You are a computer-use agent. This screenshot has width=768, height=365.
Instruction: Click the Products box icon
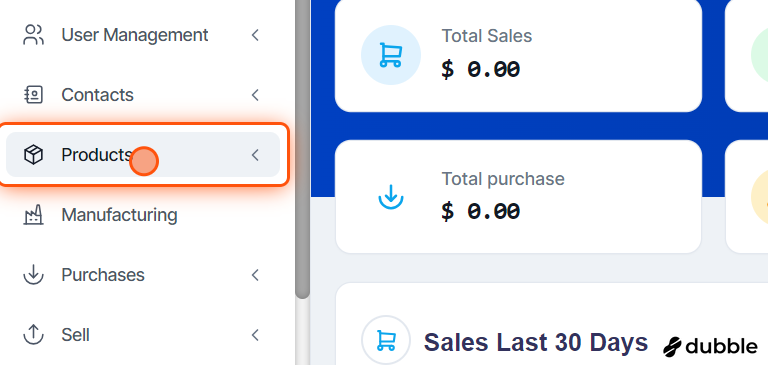click(33, 155)
